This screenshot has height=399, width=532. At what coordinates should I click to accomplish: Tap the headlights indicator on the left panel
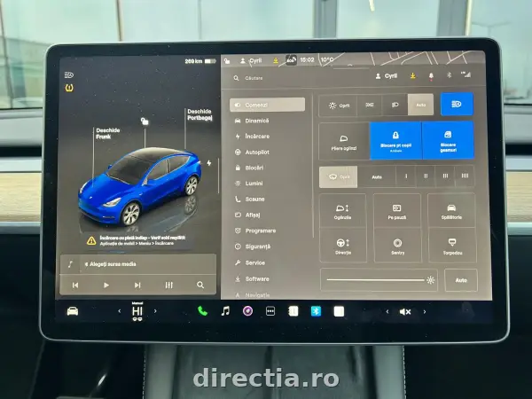coord(69,74)
